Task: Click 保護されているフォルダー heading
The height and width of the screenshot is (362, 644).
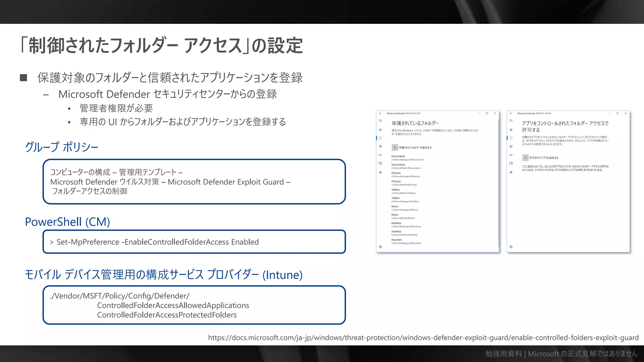Action: 415,123
